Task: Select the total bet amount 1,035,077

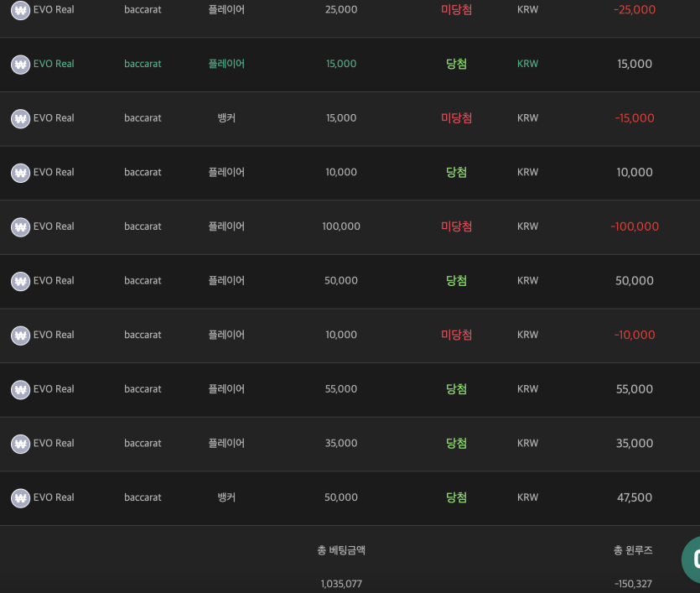Action: pyautogui.click(x=341, y=584)
